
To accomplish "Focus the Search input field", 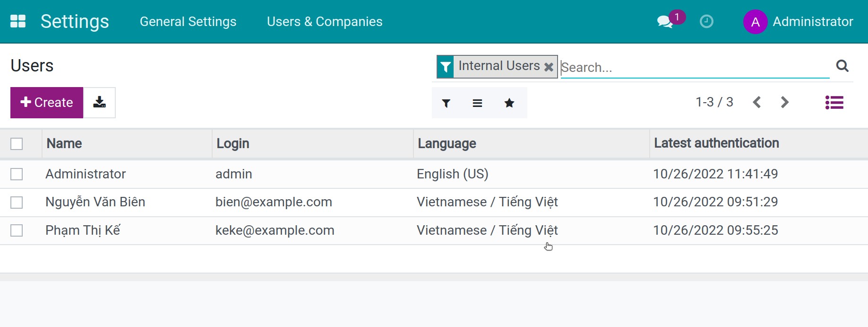I will tap(695, 67).
